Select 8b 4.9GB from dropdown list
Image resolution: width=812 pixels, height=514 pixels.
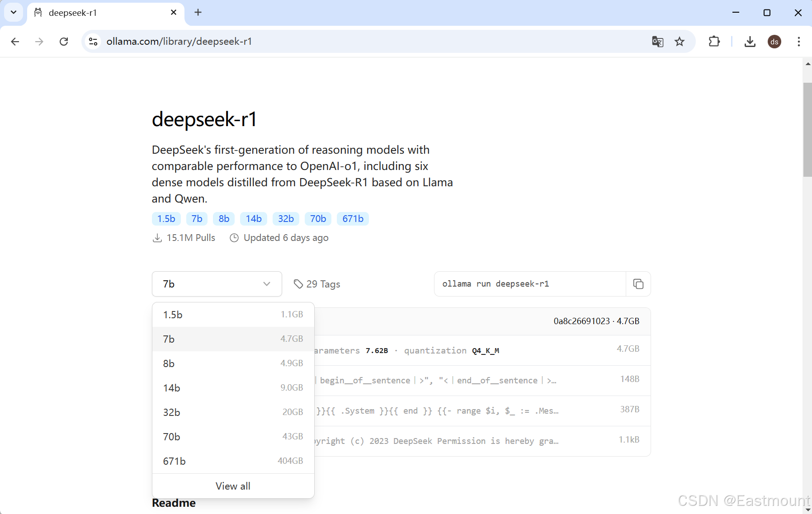[233, 363]
